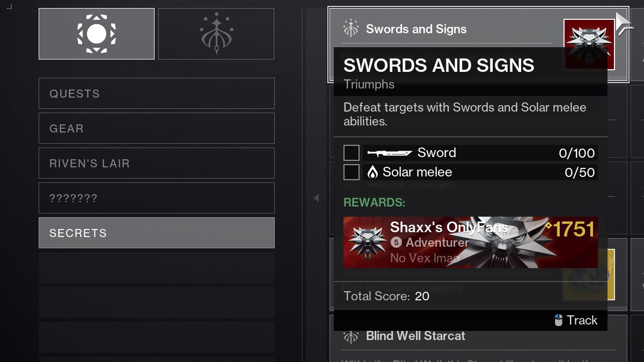The image size is (644, 362).
Task: Click the Shaxx's OnlyFans reward banner
Action: point(470,242)
